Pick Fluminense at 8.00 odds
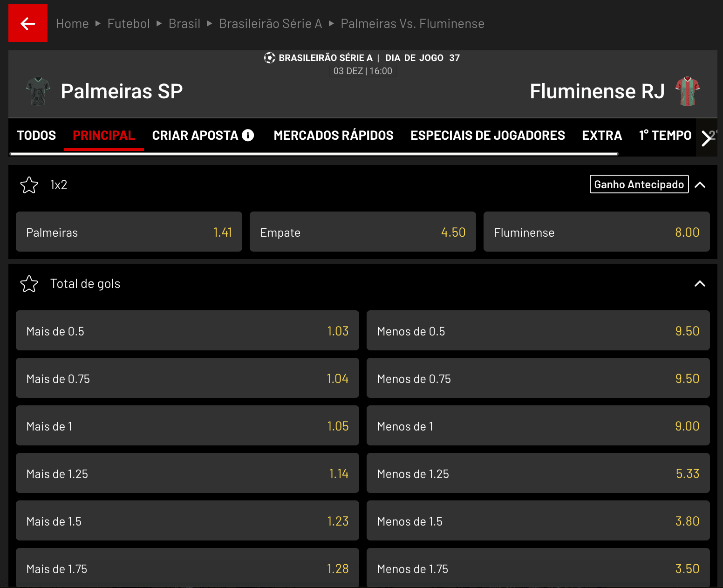 click(x=597, y=232)
